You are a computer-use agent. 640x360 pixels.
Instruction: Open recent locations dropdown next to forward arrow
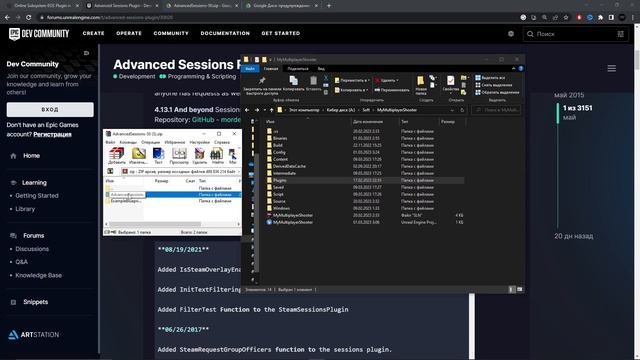coord(264,110)
